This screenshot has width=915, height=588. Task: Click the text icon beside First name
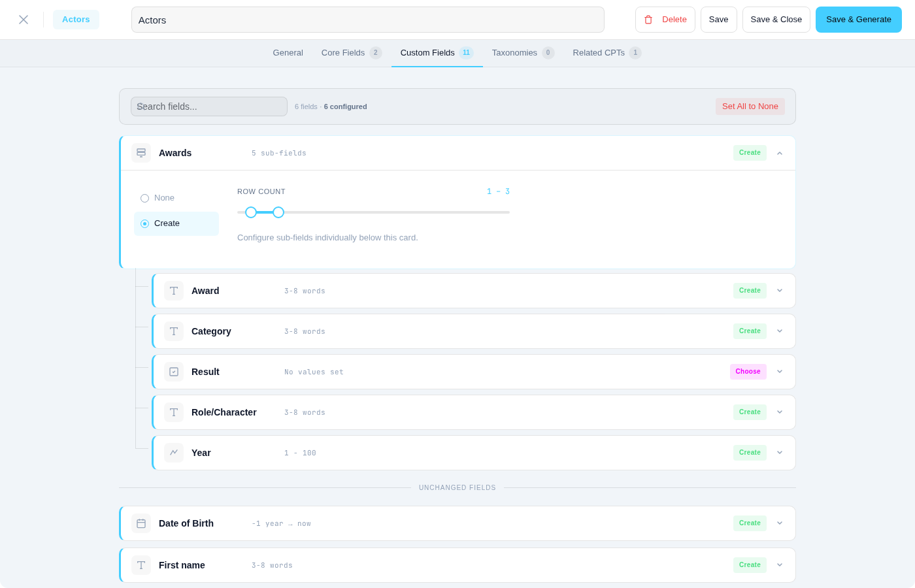coord(141,565)
